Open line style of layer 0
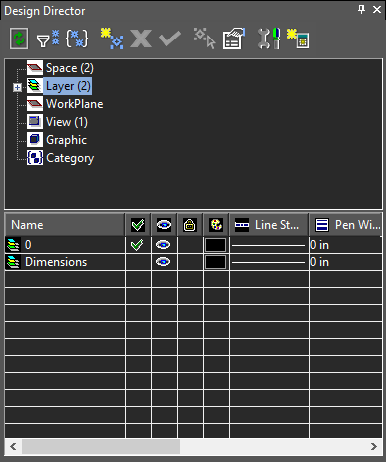Image resolution: width=386 pixels, height=462 pixels. [269, 245]
